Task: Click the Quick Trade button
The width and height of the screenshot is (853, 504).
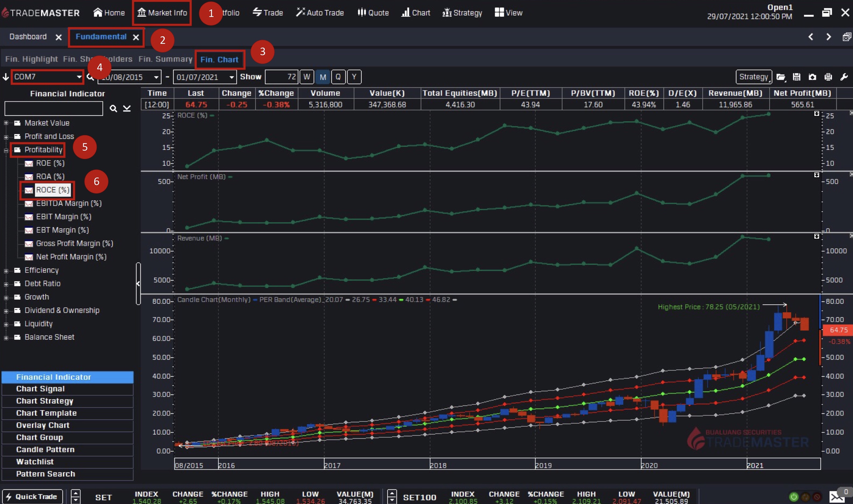Action: (x=33, y=496)
